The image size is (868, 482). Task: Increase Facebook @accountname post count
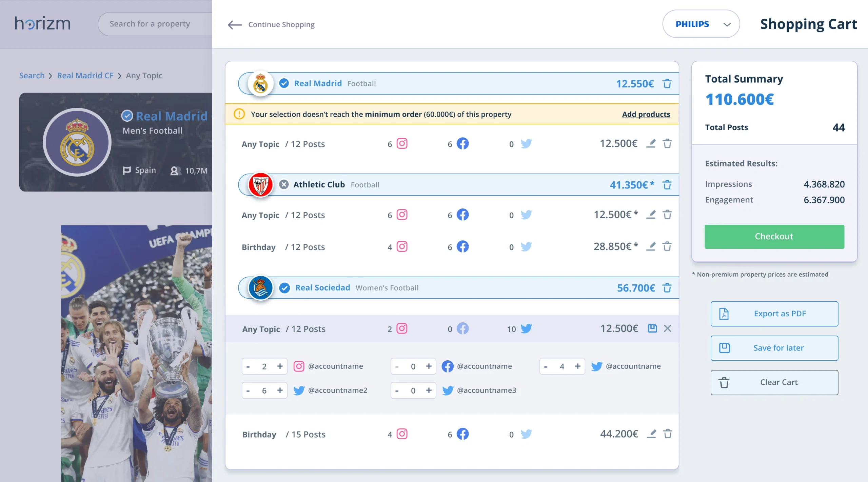[429, 366]
